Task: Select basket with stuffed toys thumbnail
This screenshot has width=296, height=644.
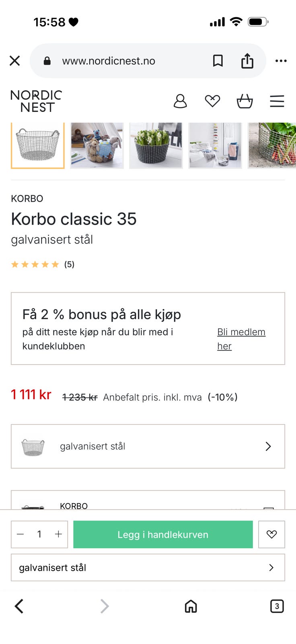Action: (97, 145)
